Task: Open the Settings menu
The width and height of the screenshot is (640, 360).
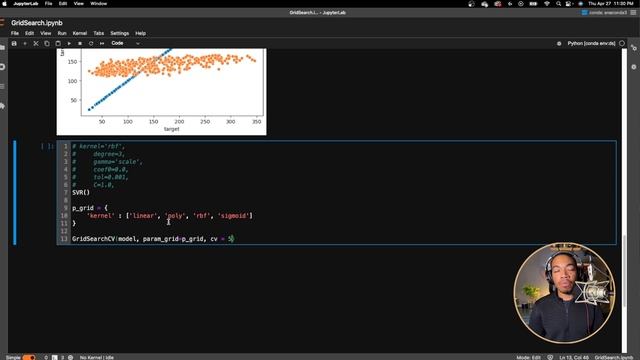Action: [120, 33]
